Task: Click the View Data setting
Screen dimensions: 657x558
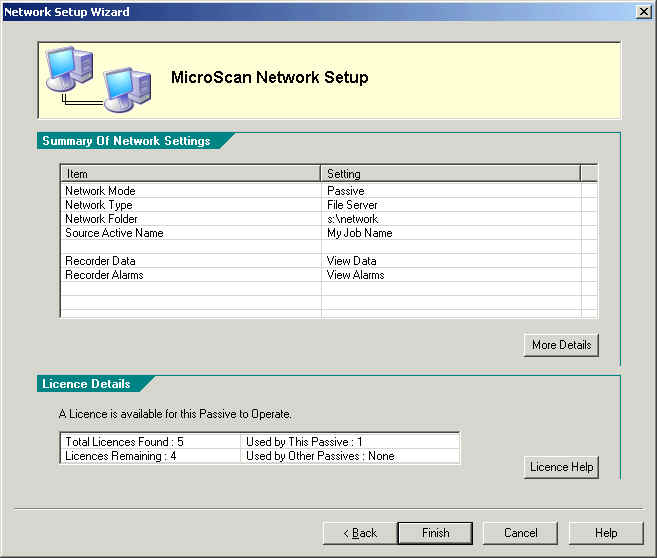Action: (x=352, y=261)
